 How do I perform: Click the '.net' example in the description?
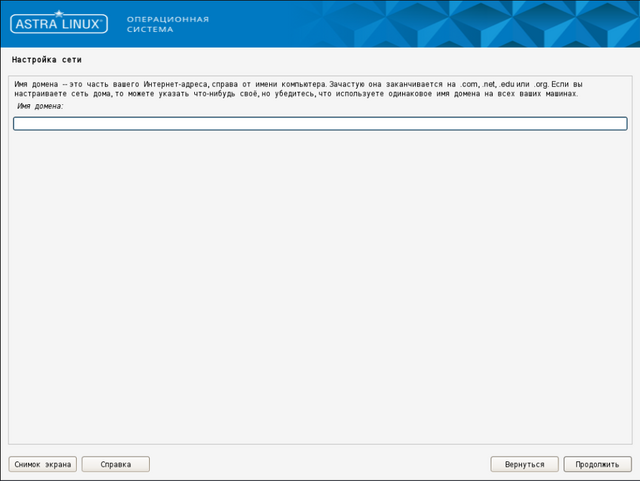point(489,84)
